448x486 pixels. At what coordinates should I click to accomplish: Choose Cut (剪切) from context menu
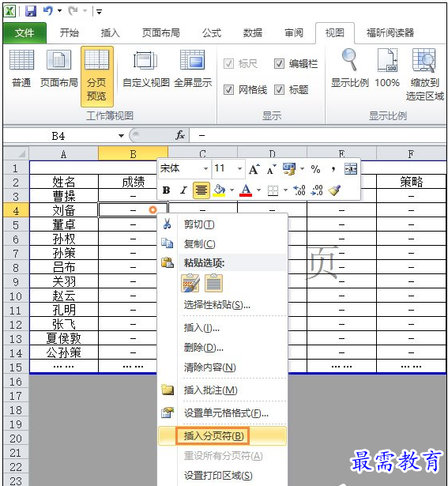[223, 224]
